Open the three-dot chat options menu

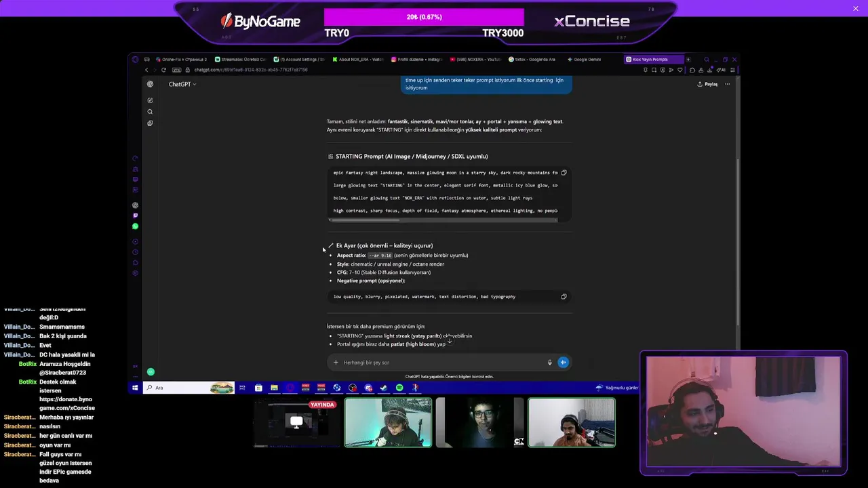pyautogui.click(x=727, y=84)
